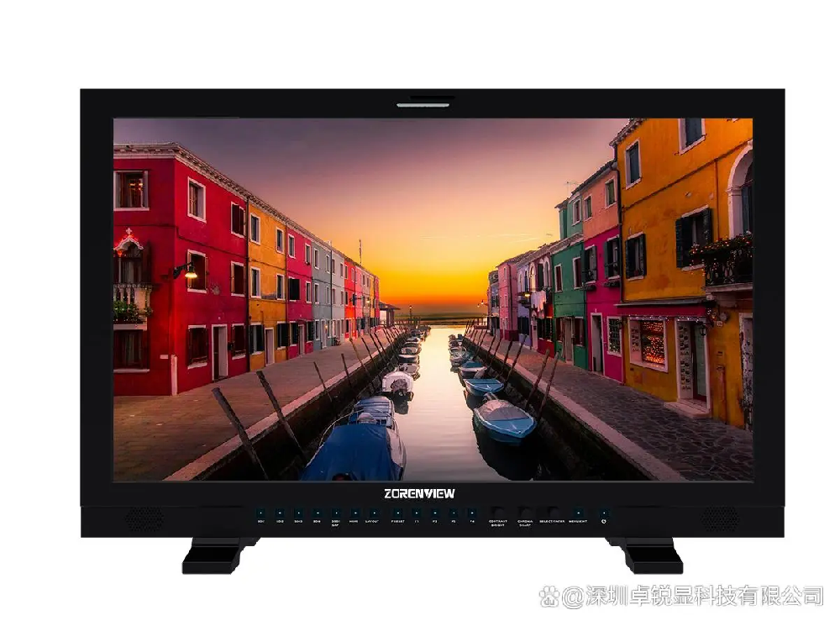Open the PRESET button options
The image size is (840, 626).
(397, 513)
